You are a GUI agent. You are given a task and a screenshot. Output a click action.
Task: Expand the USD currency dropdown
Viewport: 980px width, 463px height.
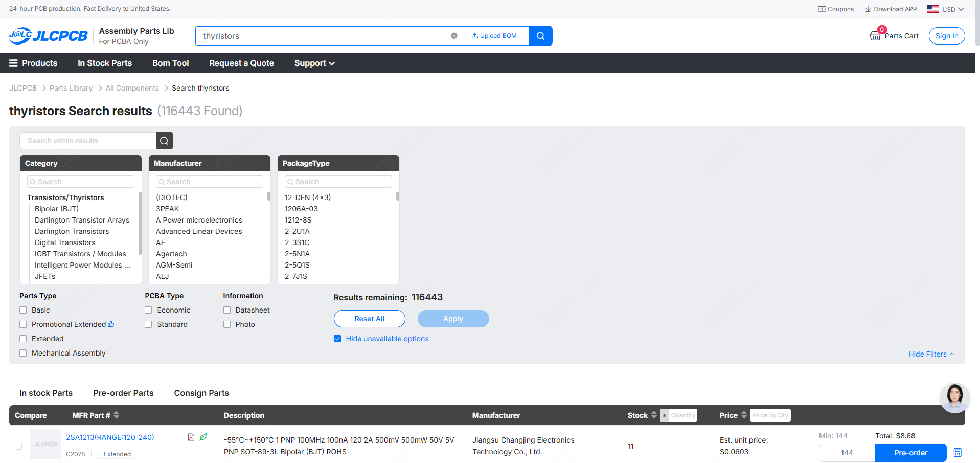953,9
